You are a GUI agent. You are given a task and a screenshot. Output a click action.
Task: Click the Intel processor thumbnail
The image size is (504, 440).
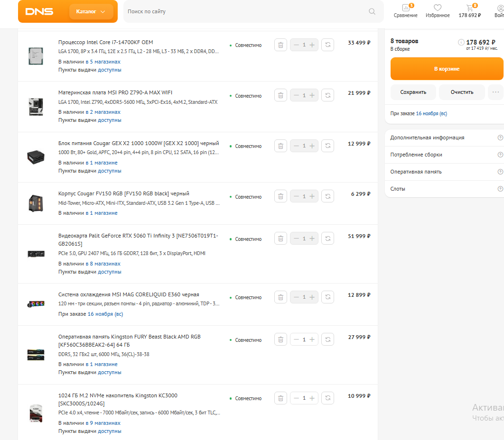tap(36, 56)
